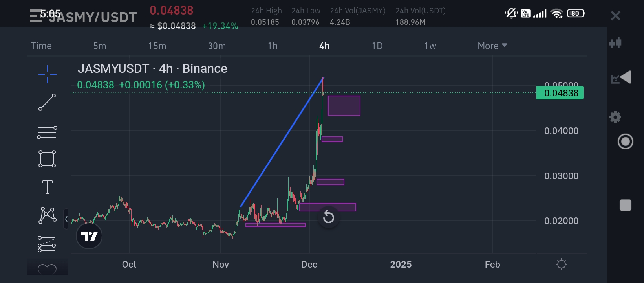Click the heart favorites tool
This screenshot has height=283, width=644.
pos(47,269)
